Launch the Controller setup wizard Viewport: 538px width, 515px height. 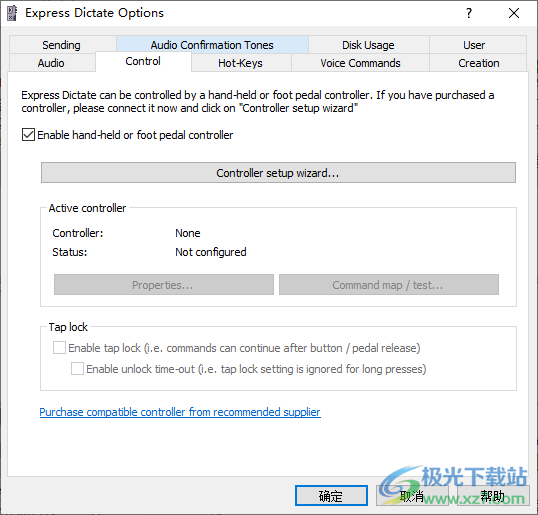coord(278,173)
